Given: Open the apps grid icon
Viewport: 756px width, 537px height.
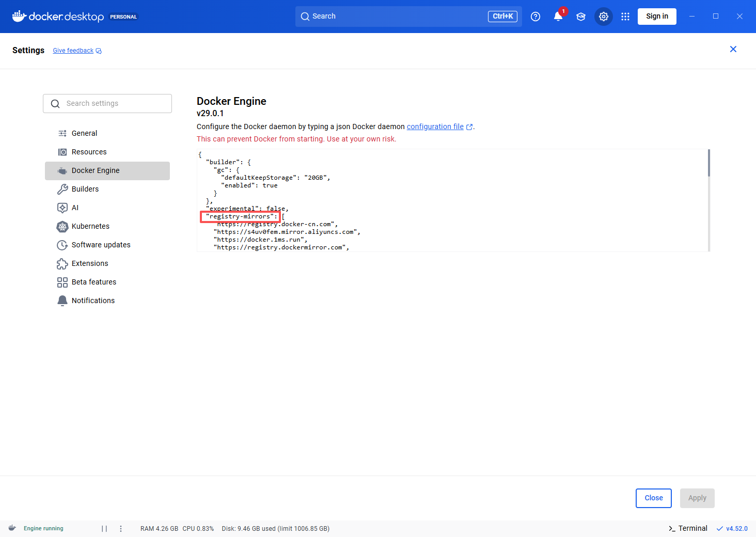Looking at the screenshot, I should point(625,17).
